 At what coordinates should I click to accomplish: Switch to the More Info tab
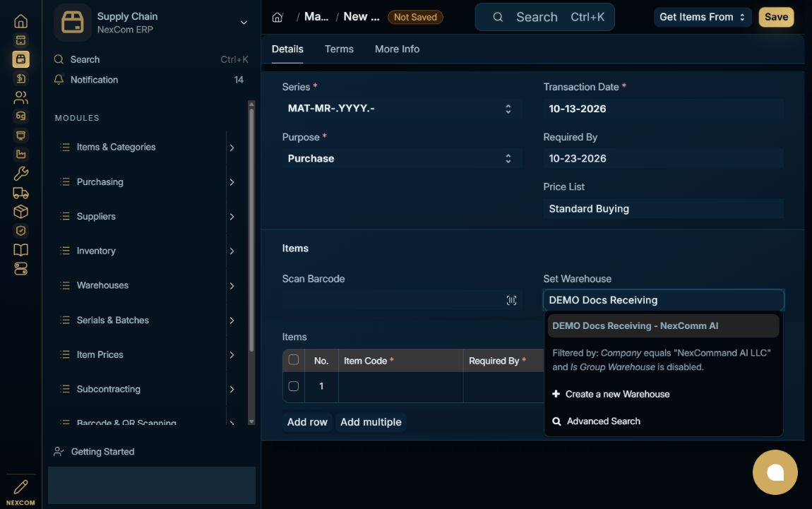point(398,49)
